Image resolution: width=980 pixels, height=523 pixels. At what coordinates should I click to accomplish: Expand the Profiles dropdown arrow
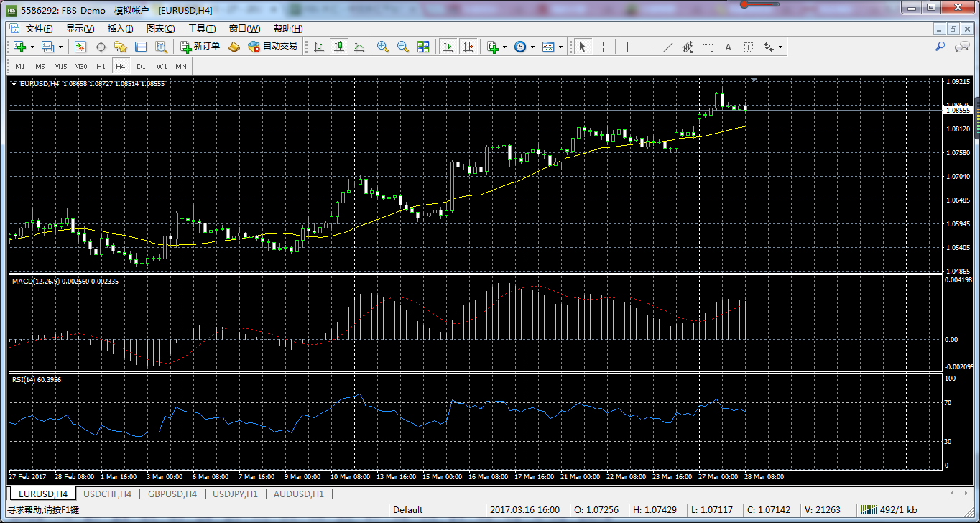pos(60,47)
